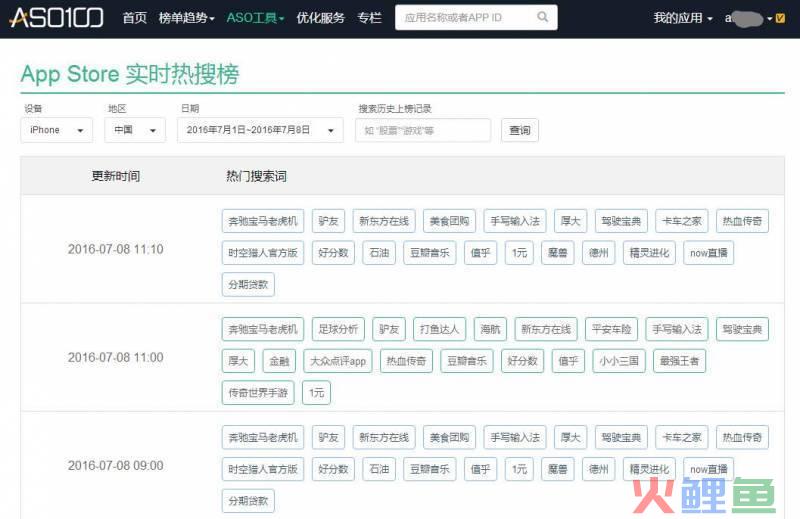
Task: Click 精灵进化 tag in the 11:10 row
Action: pos(649,253)
